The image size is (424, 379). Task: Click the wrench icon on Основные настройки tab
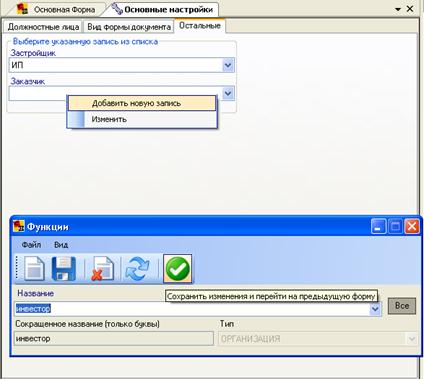pos(117,9)
